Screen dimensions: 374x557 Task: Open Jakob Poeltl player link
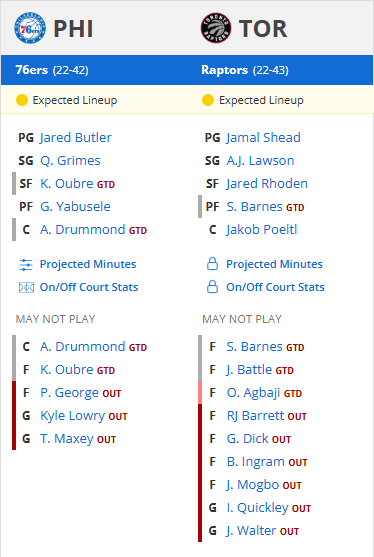[262, 229]
